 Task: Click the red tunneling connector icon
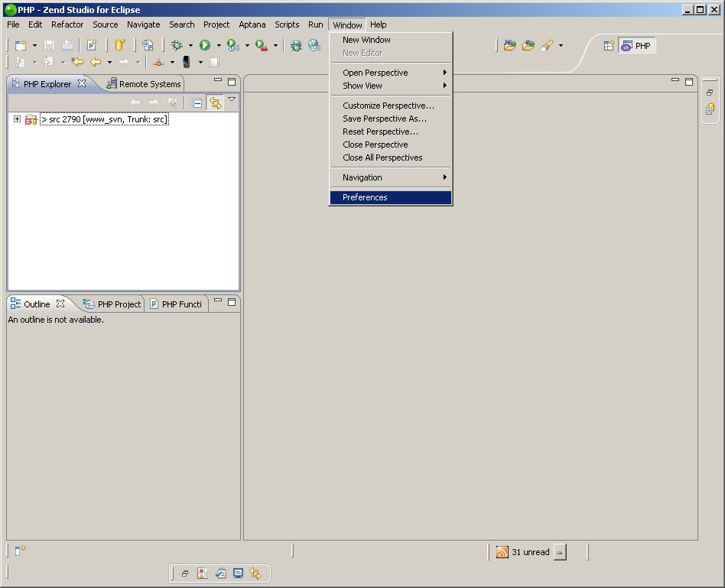pos(158,62)
